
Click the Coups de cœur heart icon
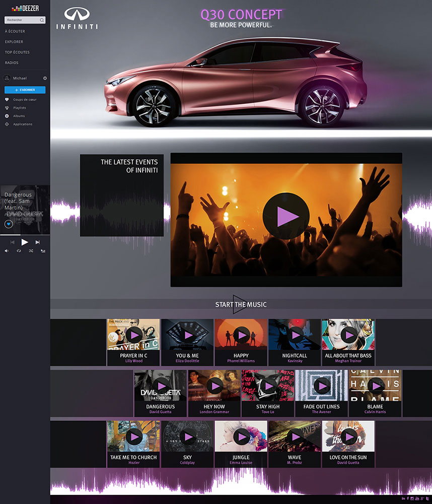pos(7,100)
